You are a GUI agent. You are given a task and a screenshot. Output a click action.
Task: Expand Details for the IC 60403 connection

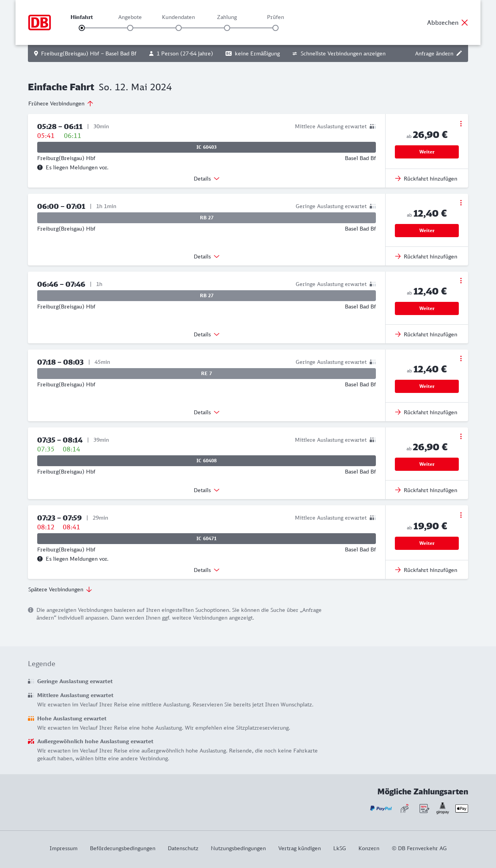pyautogui.click(x=207, y=179)
